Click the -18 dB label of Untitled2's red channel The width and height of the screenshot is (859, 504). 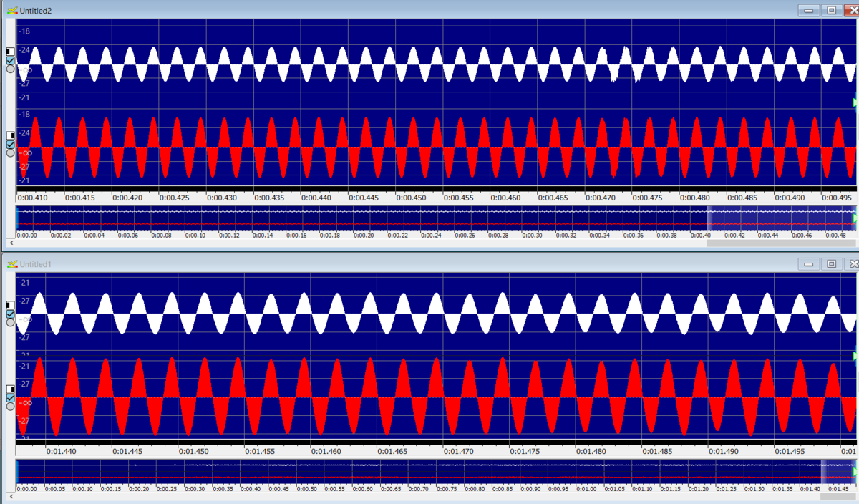[24, 115]
